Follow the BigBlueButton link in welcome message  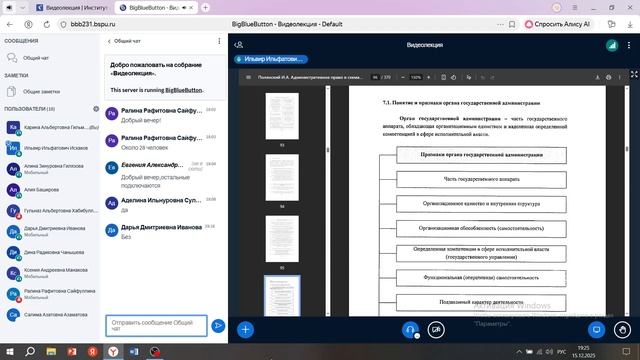[184, 90]
